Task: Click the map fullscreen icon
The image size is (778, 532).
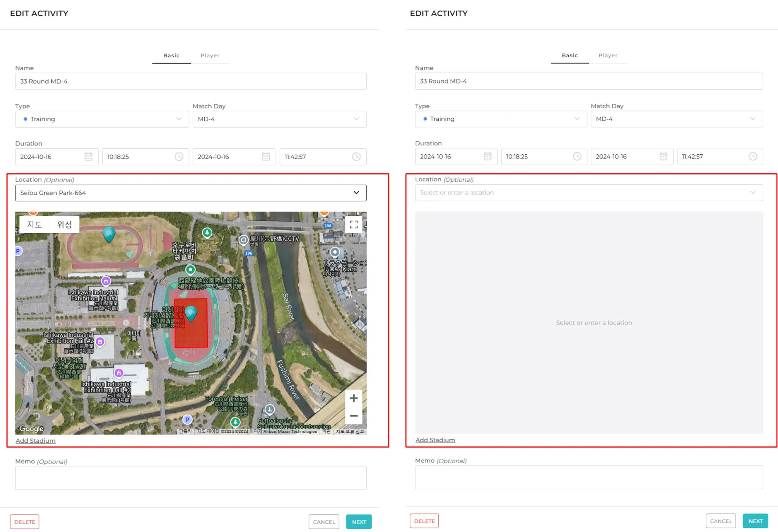Action: click(x=354, y=225)
